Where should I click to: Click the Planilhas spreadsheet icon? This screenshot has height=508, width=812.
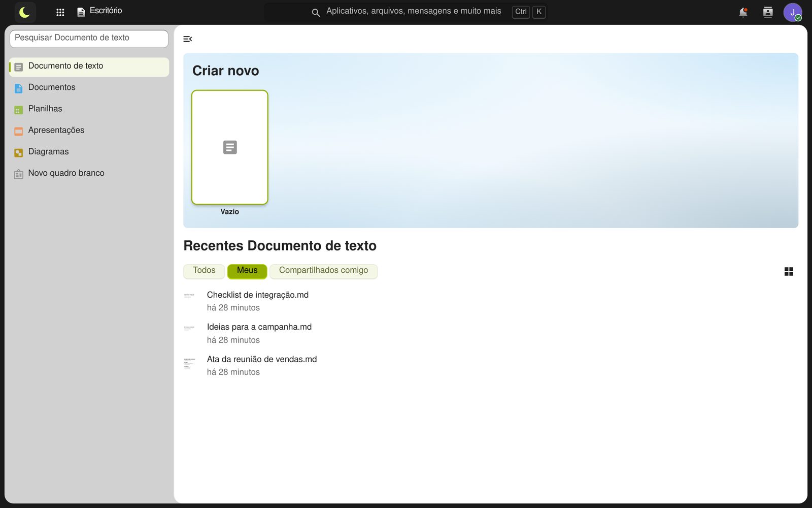[19, 110]
